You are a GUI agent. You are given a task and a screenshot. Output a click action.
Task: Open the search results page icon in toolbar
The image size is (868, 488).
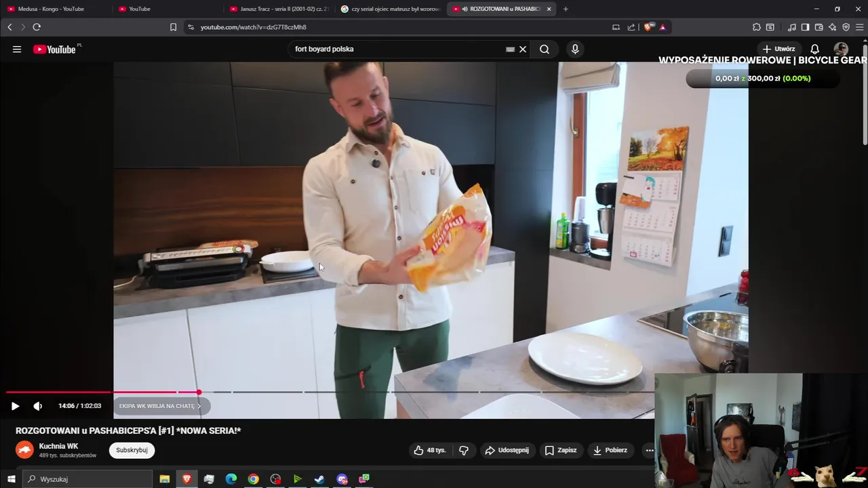770,27
